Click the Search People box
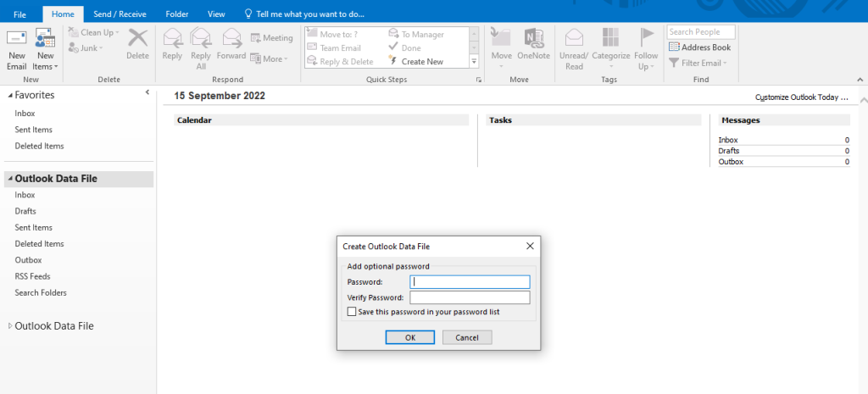Viewport: 868px width, 394px height. click(x=701, y=32)
